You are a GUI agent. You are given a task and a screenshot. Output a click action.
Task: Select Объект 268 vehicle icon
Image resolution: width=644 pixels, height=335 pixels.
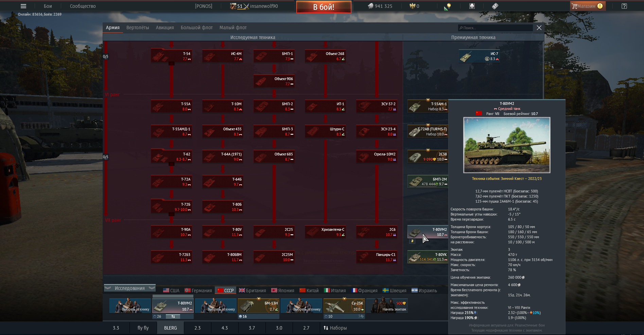point(325,56)
